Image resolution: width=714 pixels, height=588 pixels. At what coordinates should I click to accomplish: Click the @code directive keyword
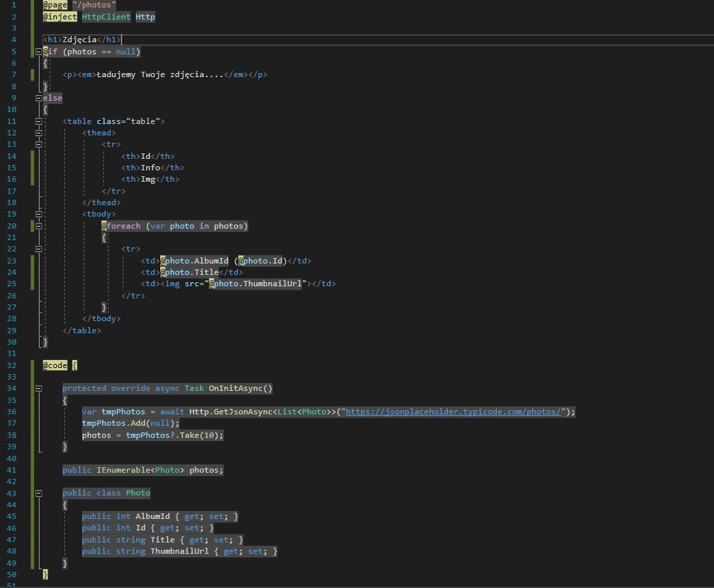[55, 365]
